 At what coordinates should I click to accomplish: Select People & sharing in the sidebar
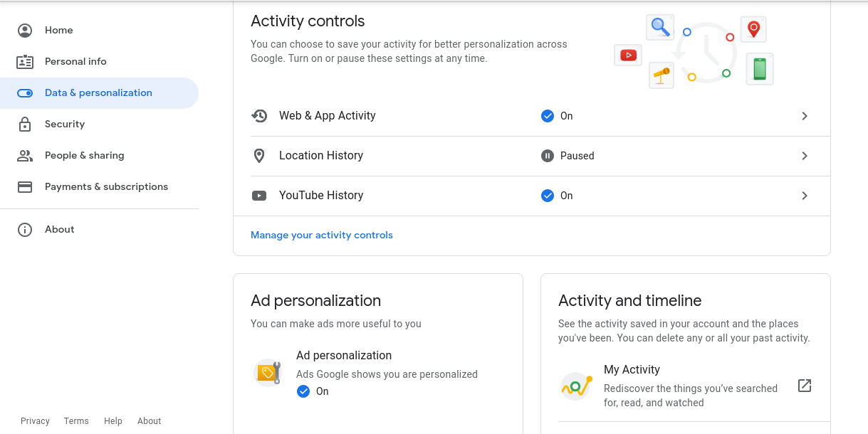(x=85, y=155)
